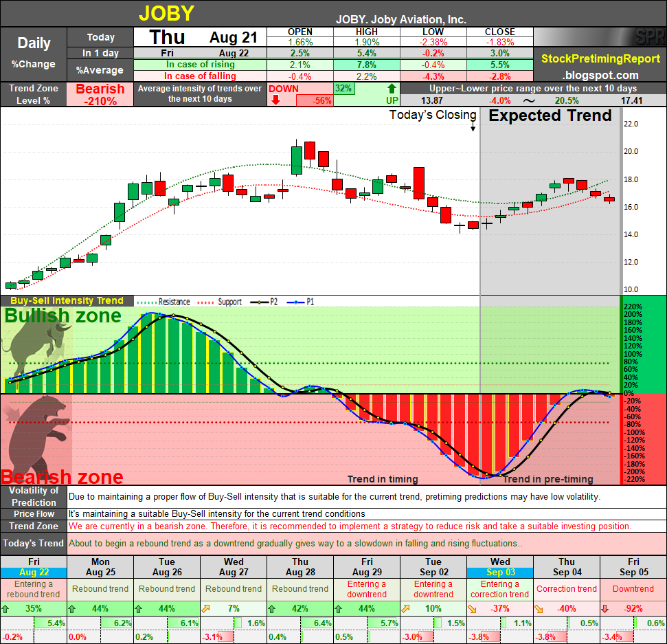The width and height of the screenshot is (667, 644).
Task: Click the 'Volatility of Prediction' label
Action: click(34, 496)
